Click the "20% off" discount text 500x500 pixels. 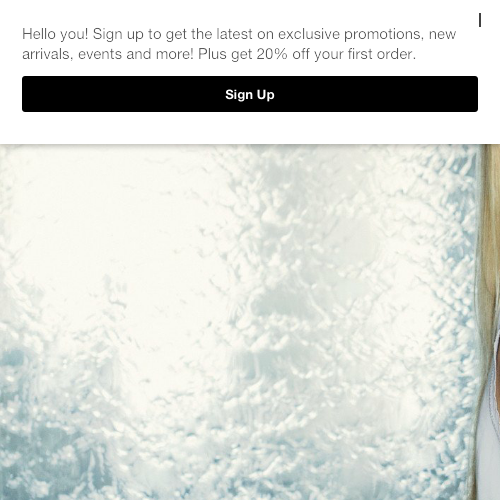click(x=283, y=54)
